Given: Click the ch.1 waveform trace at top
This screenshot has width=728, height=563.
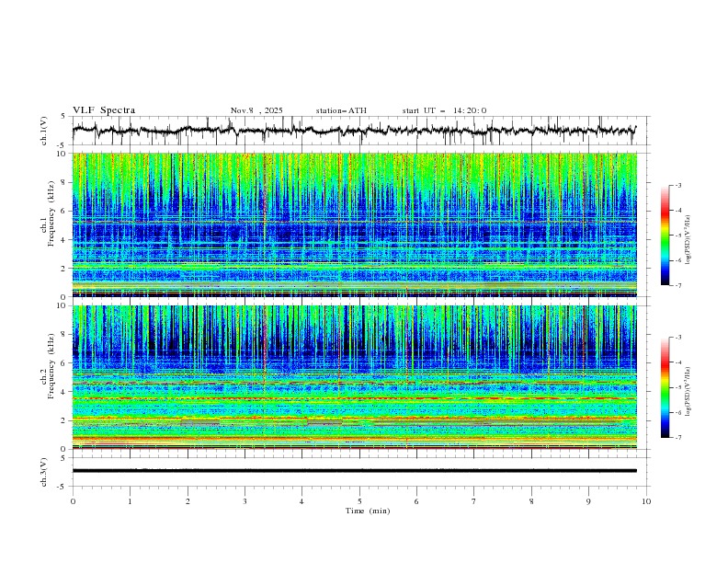Looking at the screenshot, I should click(x=354, y=130).
